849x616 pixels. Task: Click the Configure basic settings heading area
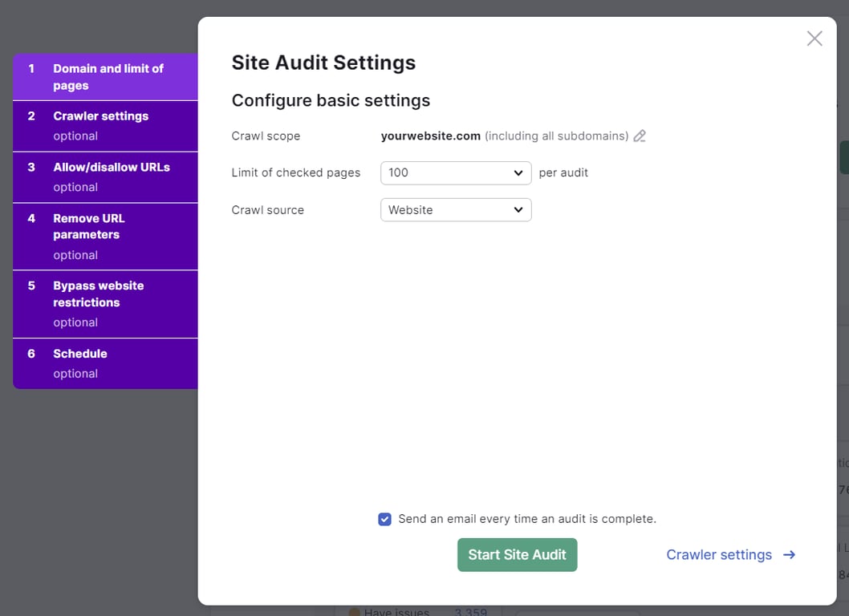tap(331, 100)
